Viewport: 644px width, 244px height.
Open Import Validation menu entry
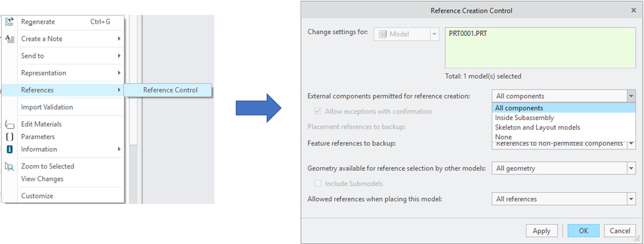tap(47, 107)
